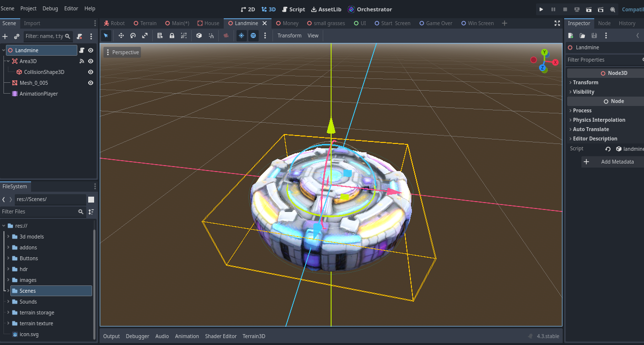Open the Perspective view menu

tap(122, 52)
